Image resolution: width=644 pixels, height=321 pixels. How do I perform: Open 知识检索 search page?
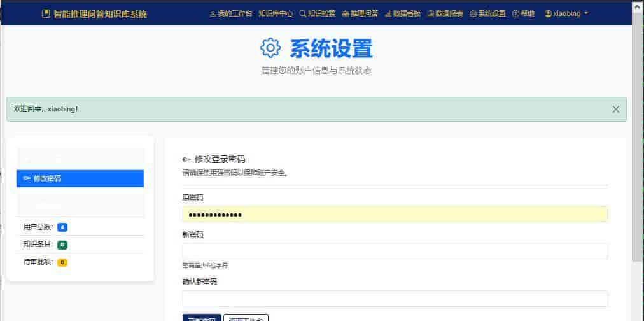[x=317, y=13]
